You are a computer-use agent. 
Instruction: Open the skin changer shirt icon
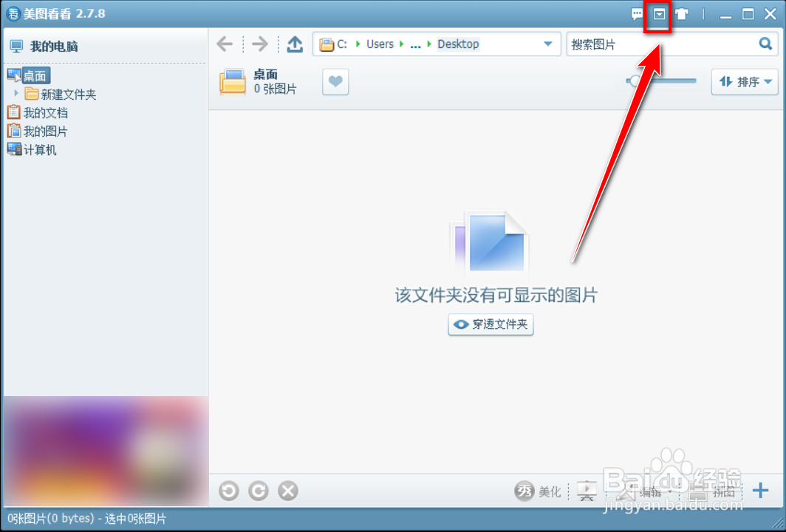pyautogui.click(x=681, y=14)
